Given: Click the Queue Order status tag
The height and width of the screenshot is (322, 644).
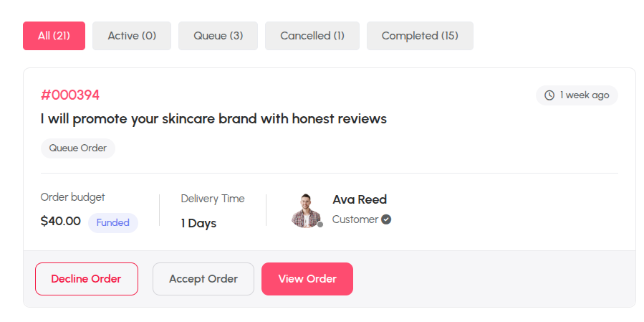Looking at the screenshot, I should (78, 148).
